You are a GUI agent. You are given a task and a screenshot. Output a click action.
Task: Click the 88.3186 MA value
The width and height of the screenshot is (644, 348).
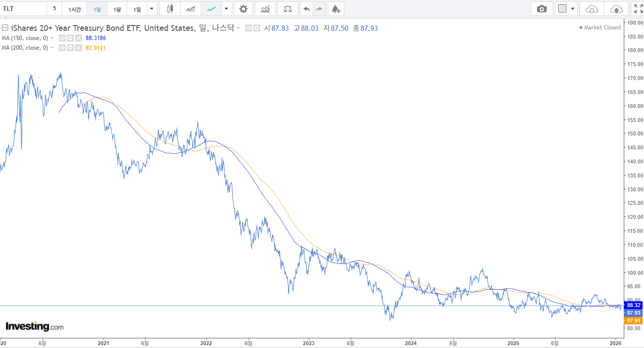96,38
